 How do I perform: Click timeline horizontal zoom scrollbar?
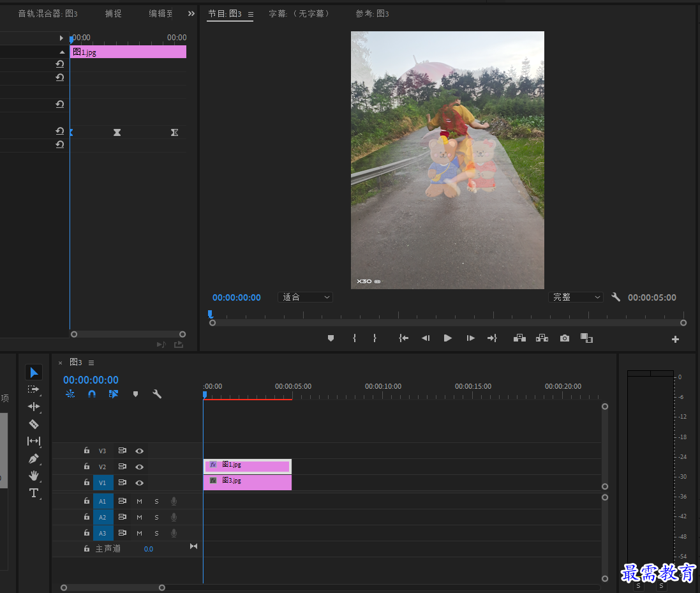(113, 588)
